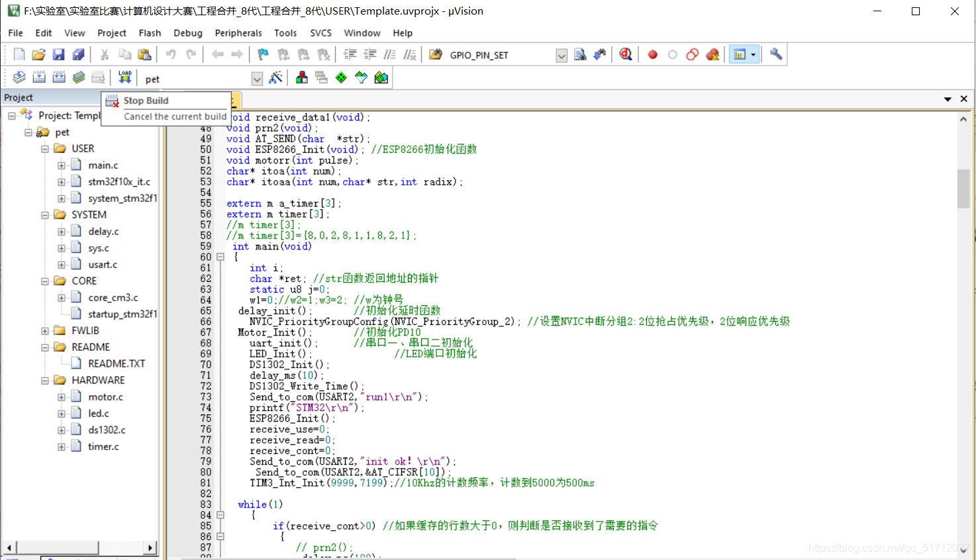This screenshot has width=976, height=560.
Task: Select core_cm3.c file
Action: (x=113, y=298)
